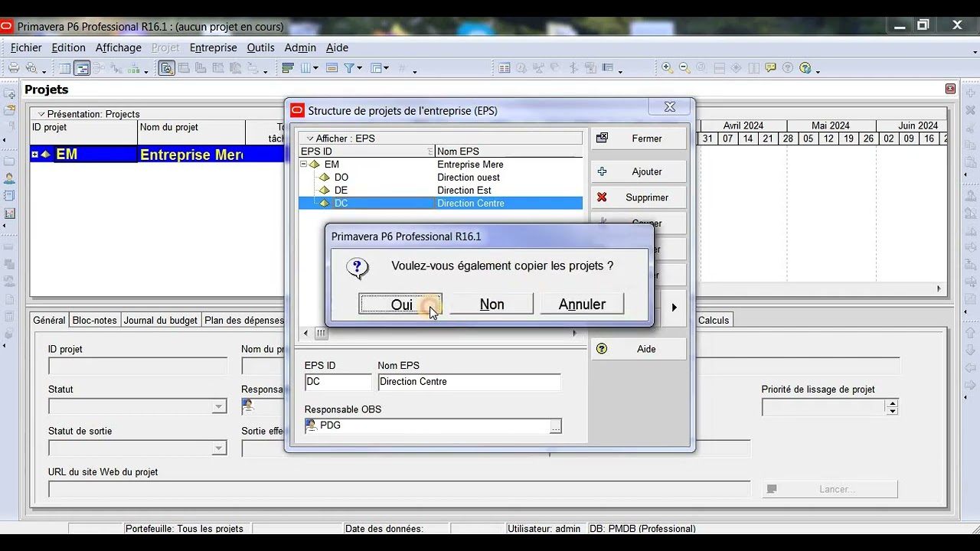Select the DE Direction Est tree row

pyautogui.click(x=440, y=191)
